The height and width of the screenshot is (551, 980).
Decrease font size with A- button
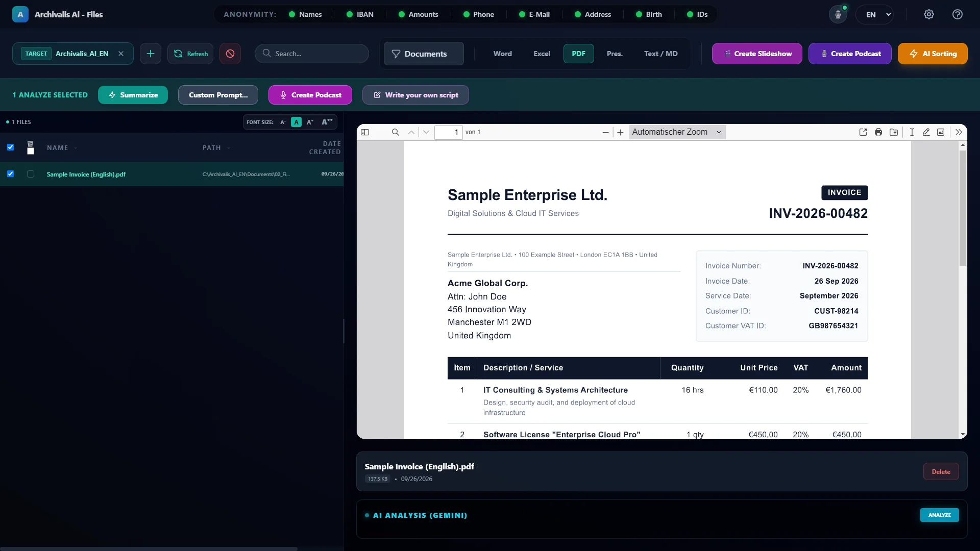click(x=283, y=122)
